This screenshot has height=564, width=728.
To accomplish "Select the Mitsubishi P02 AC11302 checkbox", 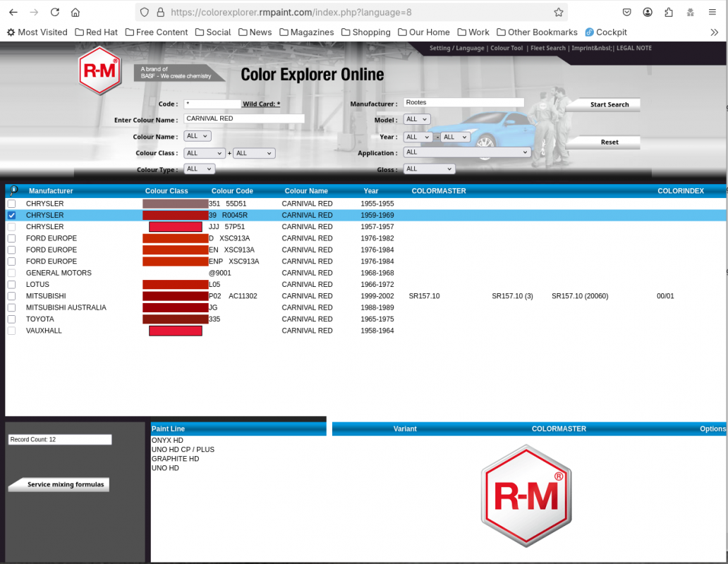I will tap(11, 296).
